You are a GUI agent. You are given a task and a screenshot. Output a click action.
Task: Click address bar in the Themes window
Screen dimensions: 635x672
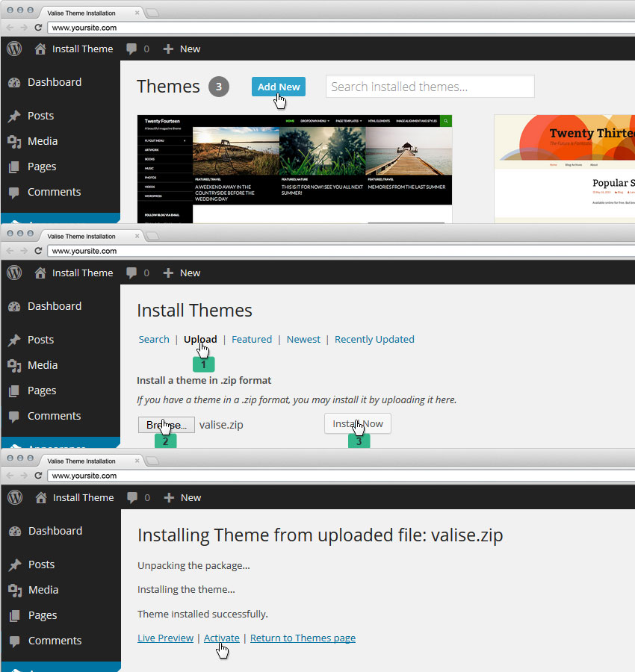click(341, 28)
